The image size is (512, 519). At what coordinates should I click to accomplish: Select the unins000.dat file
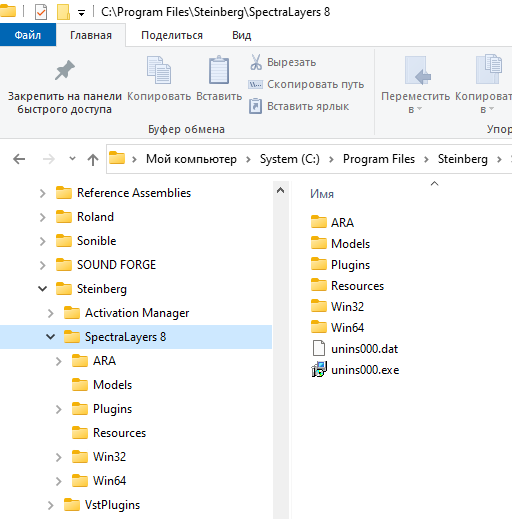click(x=355, y=349)
